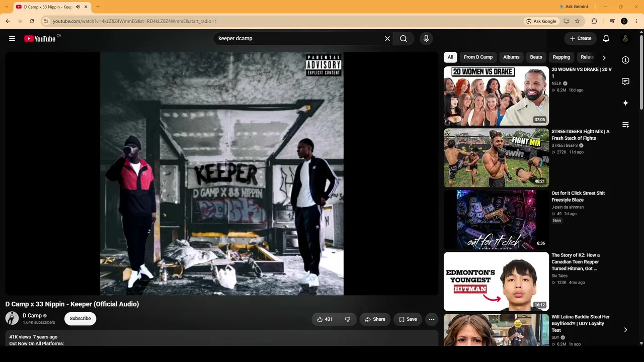Show more filter chips with the arrow
Image resolution: width=644 pixels, height=362 pixels.
tap(604, 58)
